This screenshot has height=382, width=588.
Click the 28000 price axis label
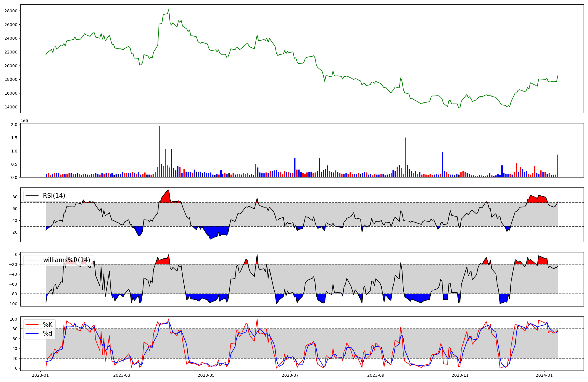pos(11,11)
